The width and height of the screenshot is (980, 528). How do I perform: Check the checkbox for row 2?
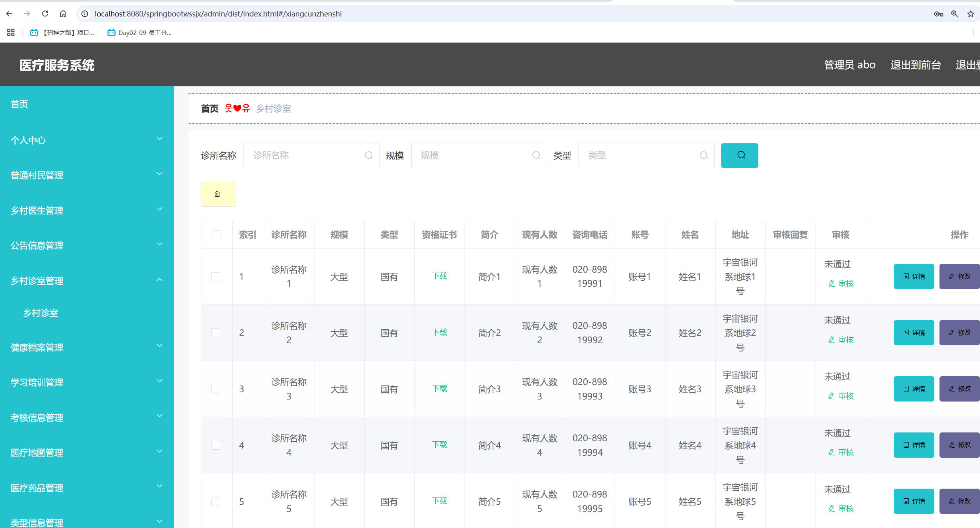(x=216, y=333)
